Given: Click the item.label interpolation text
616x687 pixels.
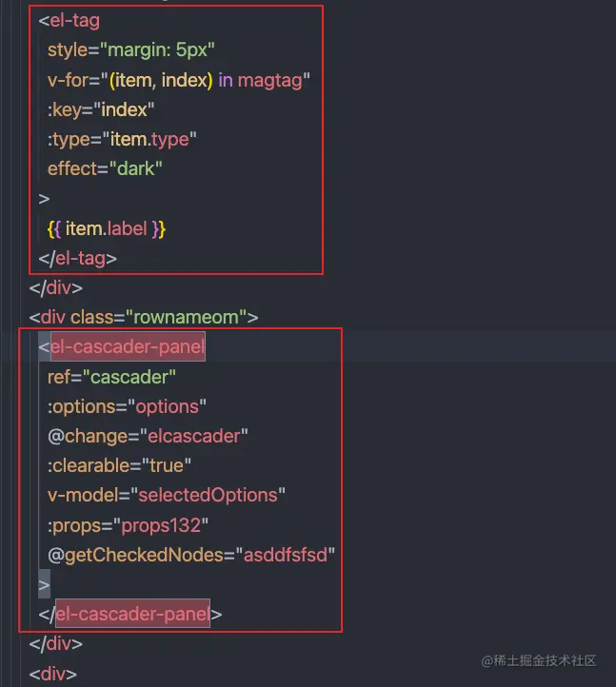Looking at the screenshot, I should pyautogui.click(x=107, y=228).
